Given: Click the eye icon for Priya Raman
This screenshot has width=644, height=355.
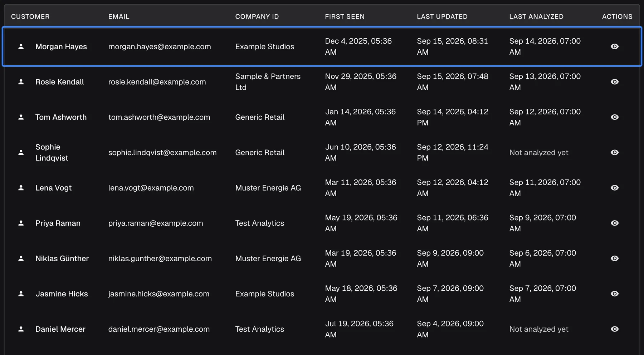Looking at the screenshot, I should click(615, 223).
